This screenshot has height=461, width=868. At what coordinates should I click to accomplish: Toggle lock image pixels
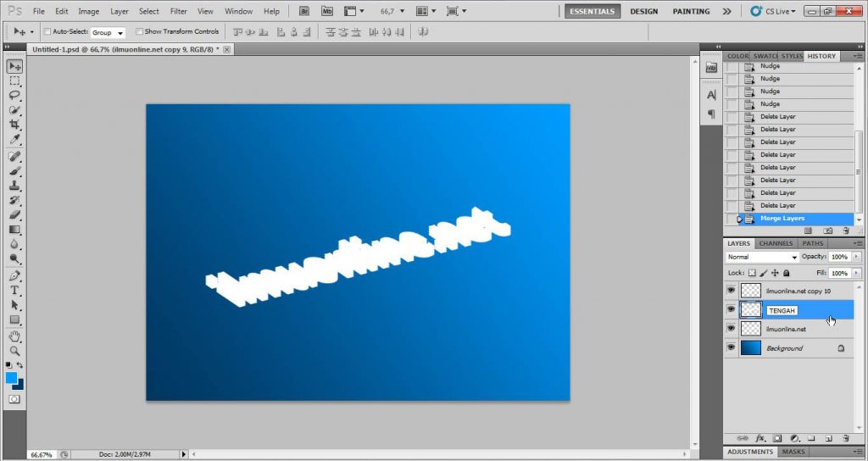[764, 273]
